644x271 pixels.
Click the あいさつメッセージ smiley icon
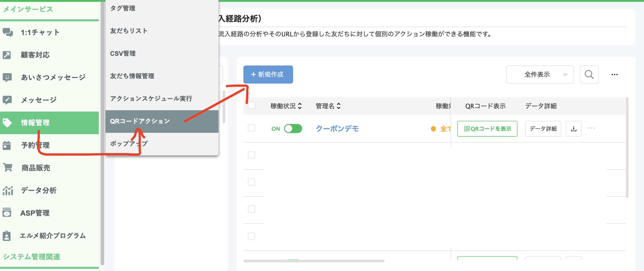tap(7, 77)
